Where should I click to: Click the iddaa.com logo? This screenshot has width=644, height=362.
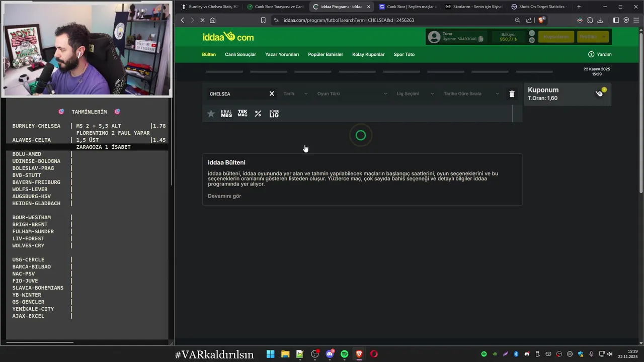[228, 37]
